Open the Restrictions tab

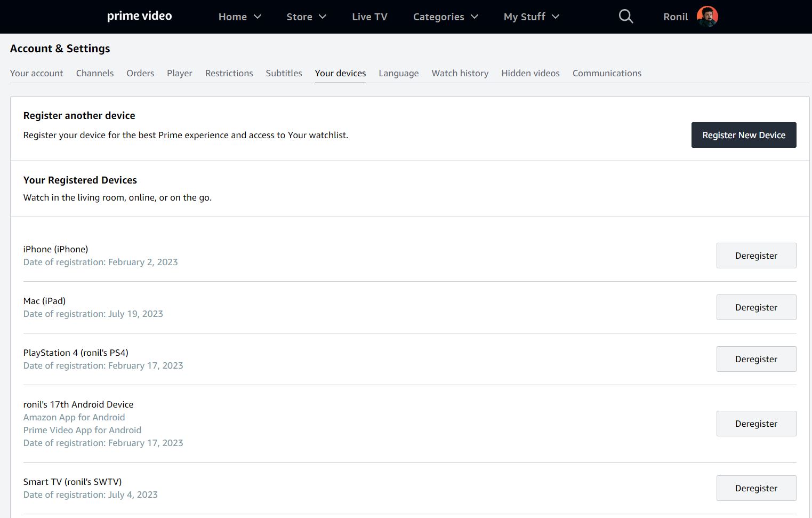click(229, 73)
